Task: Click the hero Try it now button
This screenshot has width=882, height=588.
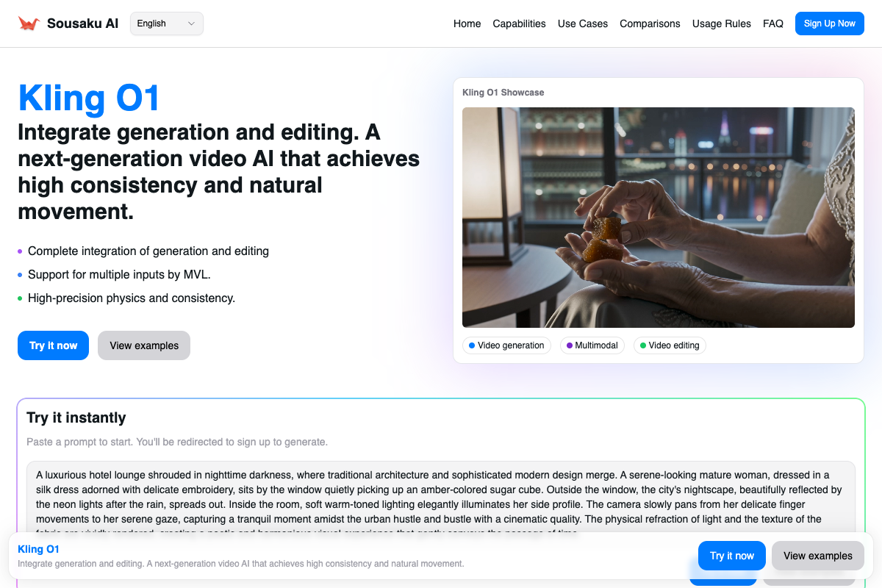Action: (x=53, y=345)
